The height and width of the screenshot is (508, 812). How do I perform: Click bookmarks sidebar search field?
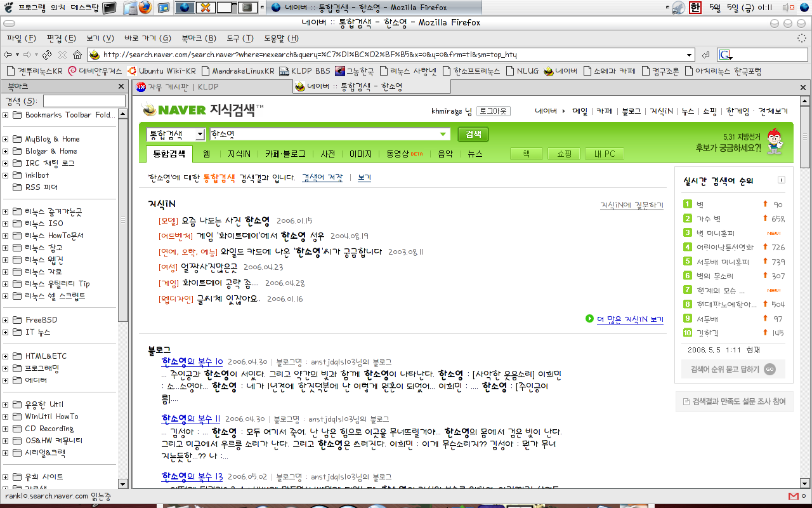click(x=84, y=101)
